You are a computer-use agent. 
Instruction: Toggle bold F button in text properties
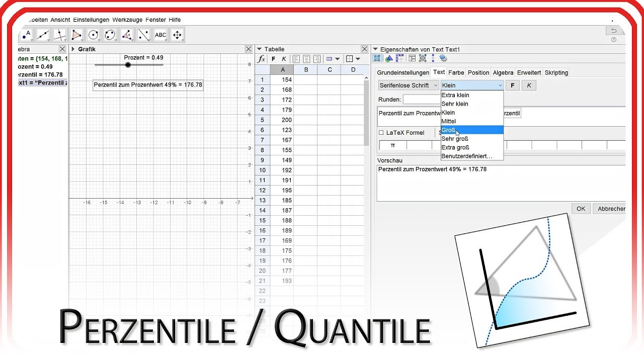[513, 85]
